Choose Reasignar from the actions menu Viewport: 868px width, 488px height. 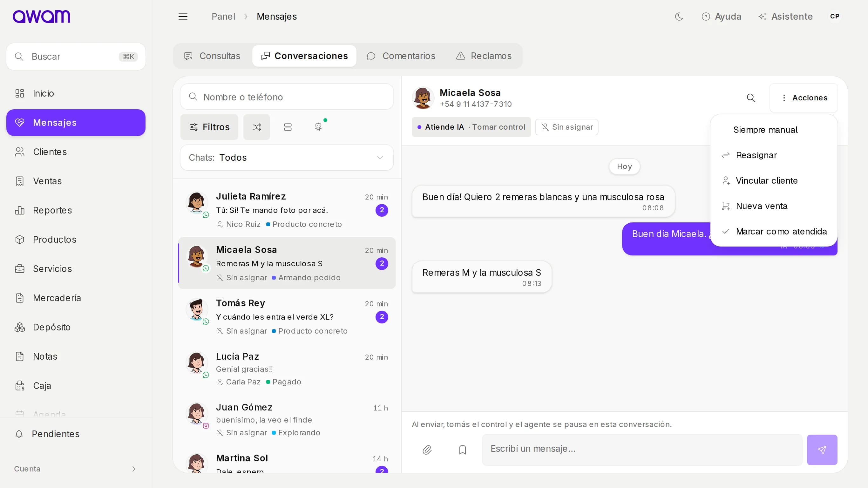coord(774,155)
